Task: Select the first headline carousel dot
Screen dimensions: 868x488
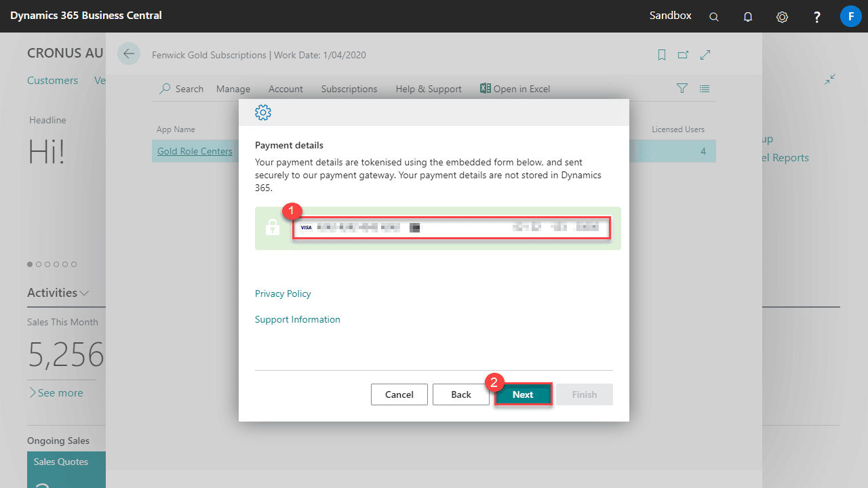Action: [30, 264]
